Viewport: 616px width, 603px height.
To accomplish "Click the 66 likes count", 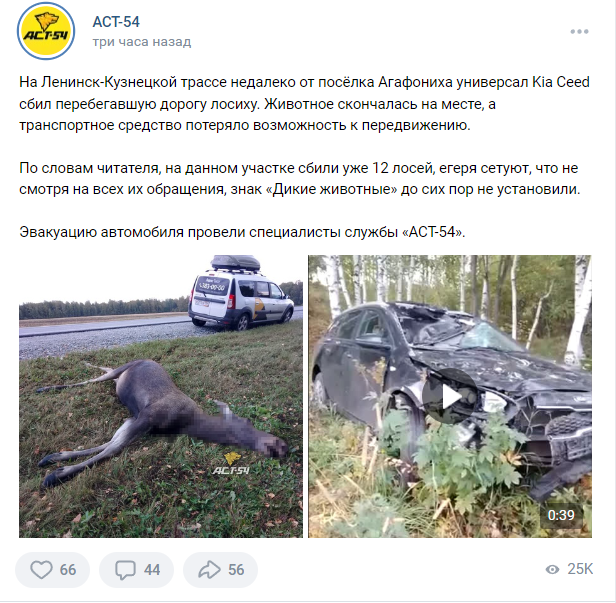I will 68,570.
